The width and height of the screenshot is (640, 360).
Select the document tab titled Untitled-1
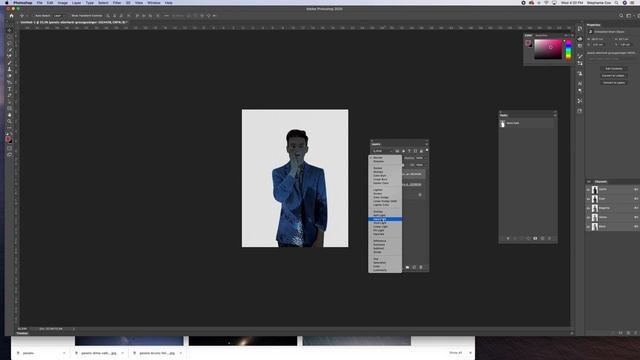click(74, 22)
